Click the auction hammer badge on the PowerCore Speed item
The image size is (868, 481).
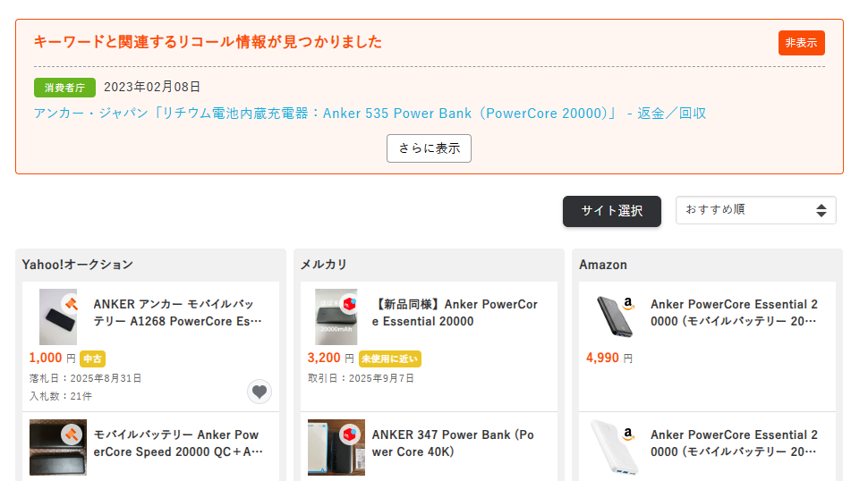click(x=71, y=435)
